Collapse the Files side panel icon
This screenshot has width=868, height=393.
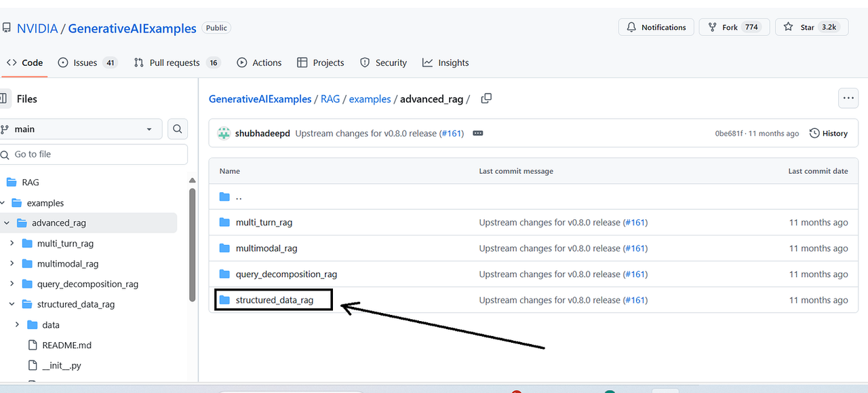coord(5,98)
